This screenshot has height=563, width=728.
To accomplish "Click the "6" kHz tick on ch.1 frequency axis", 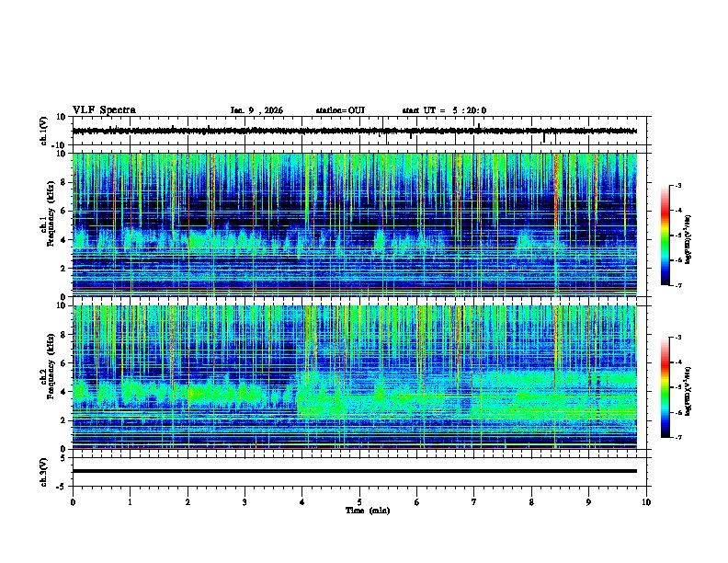I will [x=64, y=211].
